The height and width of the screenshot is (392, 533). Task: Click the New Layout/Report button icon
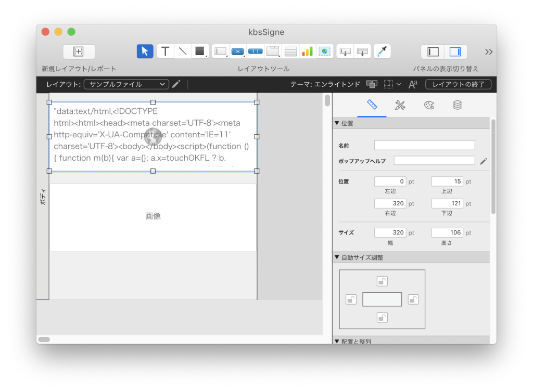tap(79, 51)
